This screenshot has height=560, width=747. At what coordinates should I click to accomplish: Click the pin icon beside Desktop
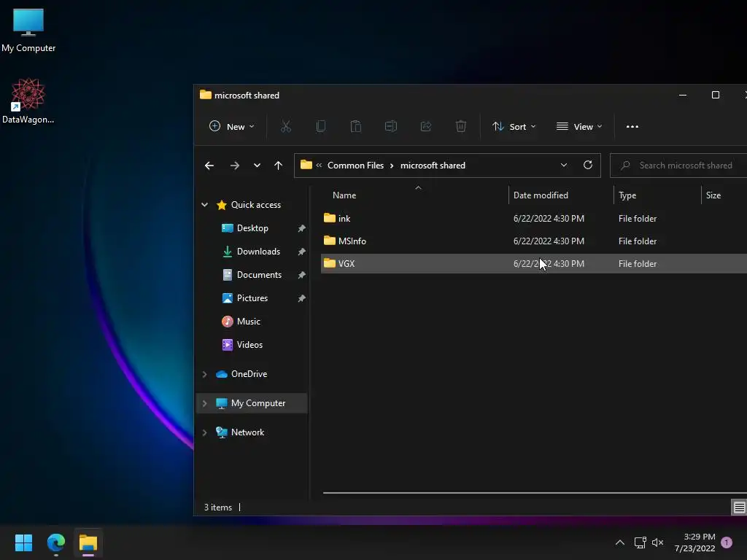tap(301, 228)
